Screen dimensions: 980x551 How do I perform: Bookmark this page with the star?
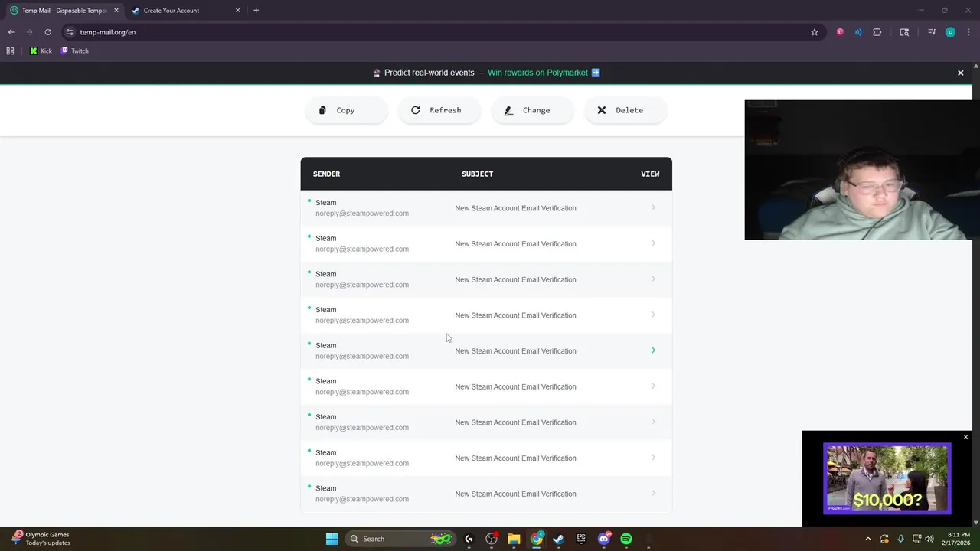(x=815, y=32)
